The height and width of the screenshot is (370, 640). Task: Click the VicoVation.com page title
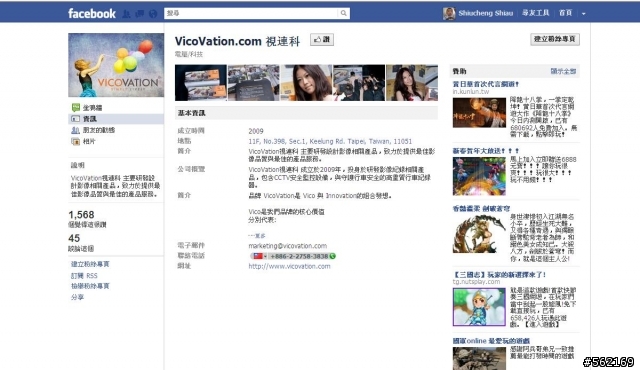tap(238, 41)
